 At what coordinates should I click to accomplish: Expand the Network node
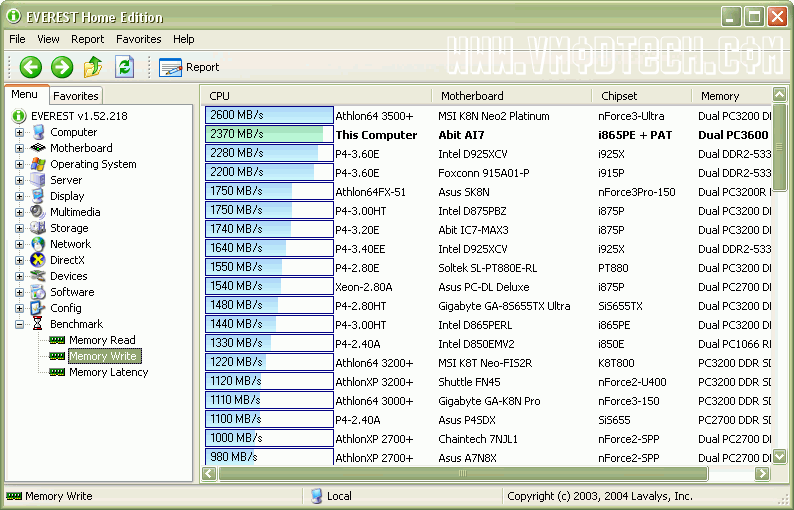tap(19, 245)
